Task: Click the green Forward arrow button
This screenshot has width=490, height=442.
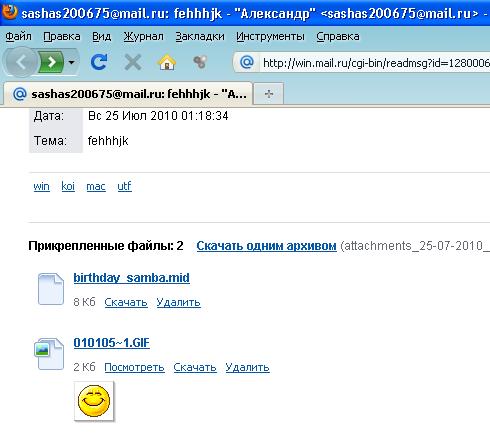Action: 52,62
